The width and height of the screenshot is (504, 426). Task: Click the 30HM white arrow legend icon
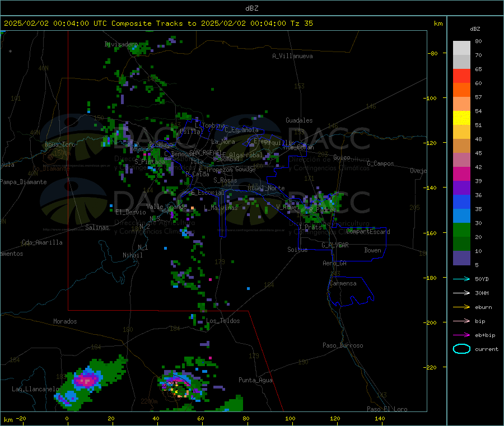point(461,293)
